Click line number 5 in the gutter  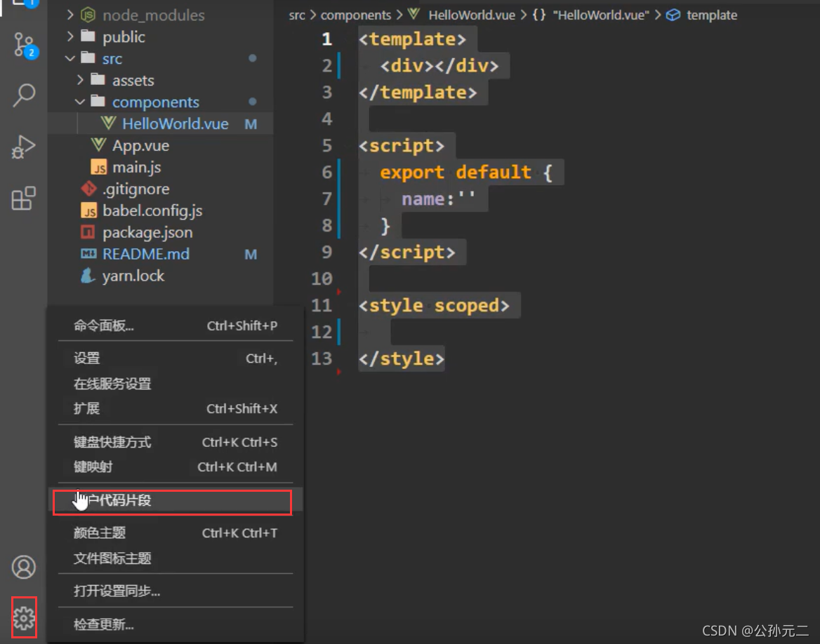327,145
